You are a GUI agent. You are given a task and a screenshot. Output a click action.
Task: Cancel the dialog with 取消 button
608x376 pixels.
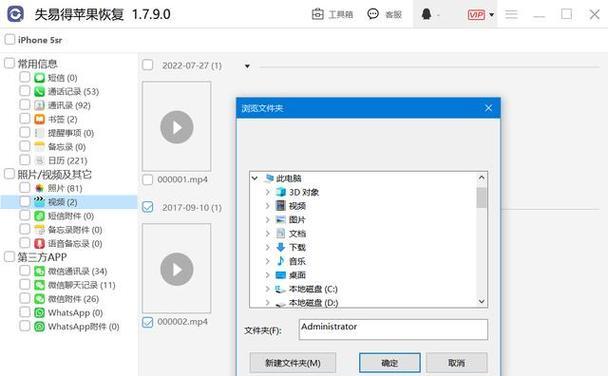(x=456, y=363)
